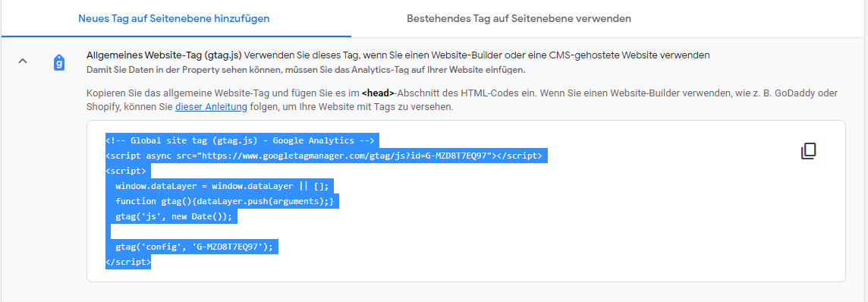Switch to Bestehendes Tag auf Seitenebene verwenden tab
The height and width of the screenshot is (302, 868).
pyautogui.click(x=519, y=18)
